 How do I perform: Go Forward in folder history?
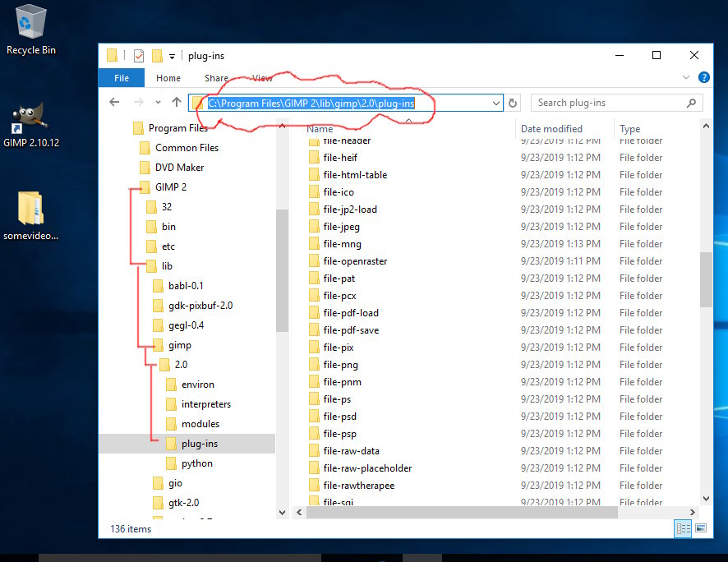click(138, 102)
